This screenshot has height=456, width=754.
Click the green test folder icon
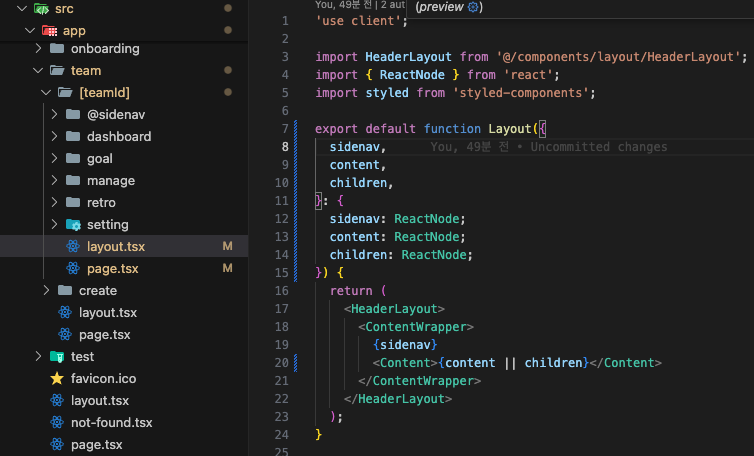57,356
